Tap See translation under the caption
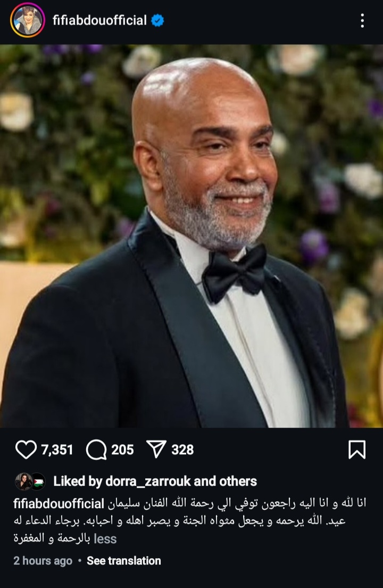 pyautogui.click(x=123, y=561)
